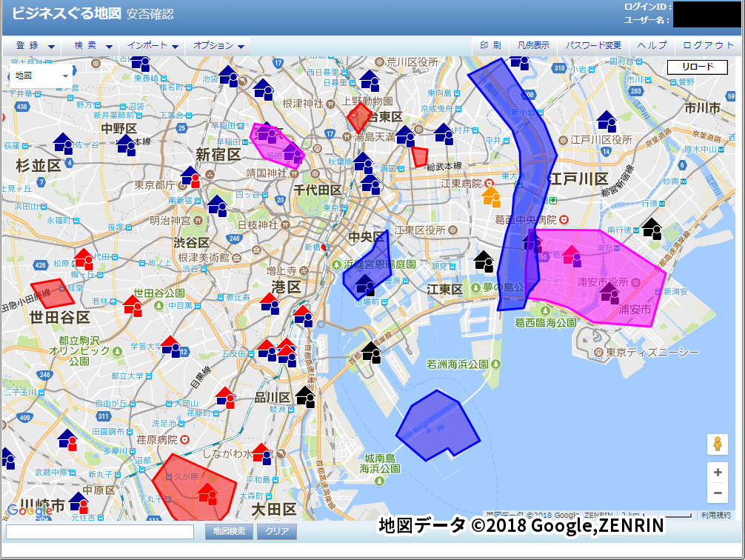Select the 荏原病院 place label

157,440
